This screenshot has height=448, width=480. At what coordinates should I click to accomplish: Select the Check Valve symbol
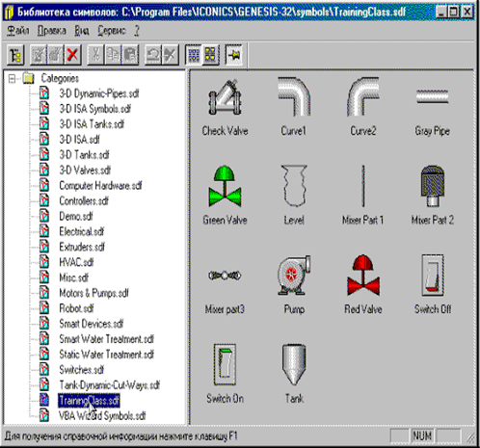click(225, 108)
